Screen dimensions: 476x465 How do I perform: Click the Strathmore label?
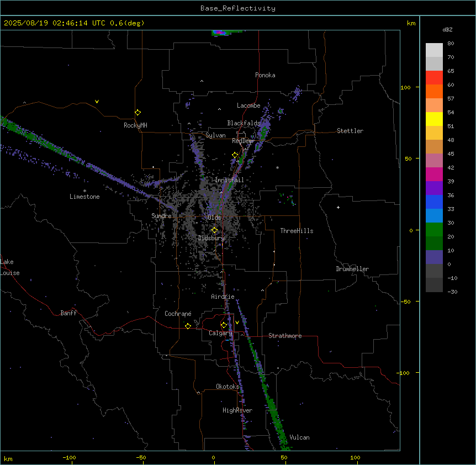tap(285, 336)
